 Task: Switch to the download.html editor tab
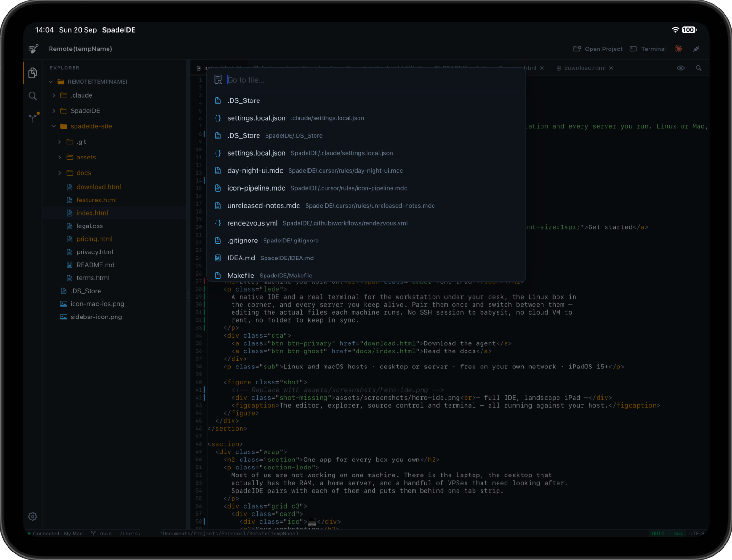tap(585, 68)
